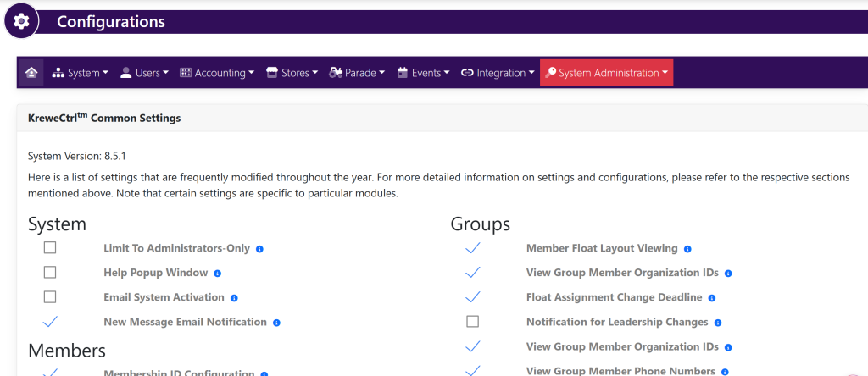The image size is (868, 376).
Task: Check the Help Popup Window box
Action: 50,273
